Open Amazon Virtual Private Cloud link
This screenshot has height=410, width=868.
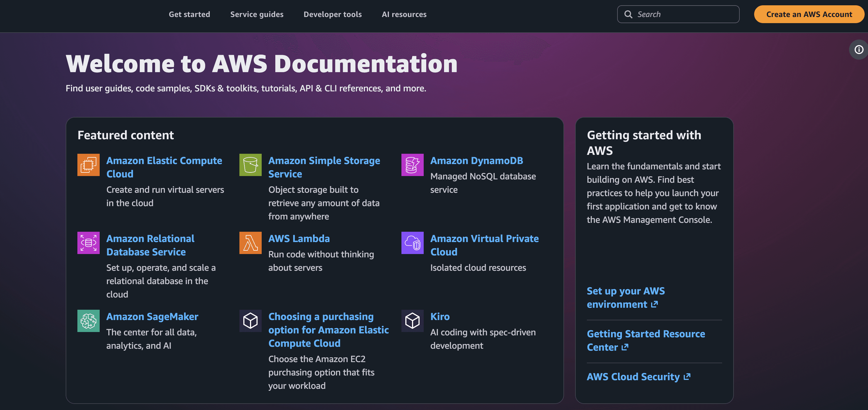(x=485, y=245)
